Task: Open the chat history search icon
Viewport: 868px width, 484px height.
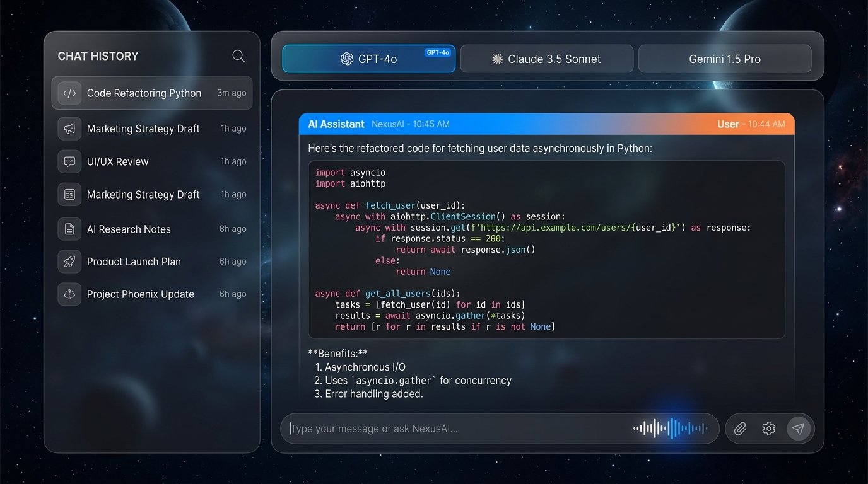Action: click(x=238, y=56)
